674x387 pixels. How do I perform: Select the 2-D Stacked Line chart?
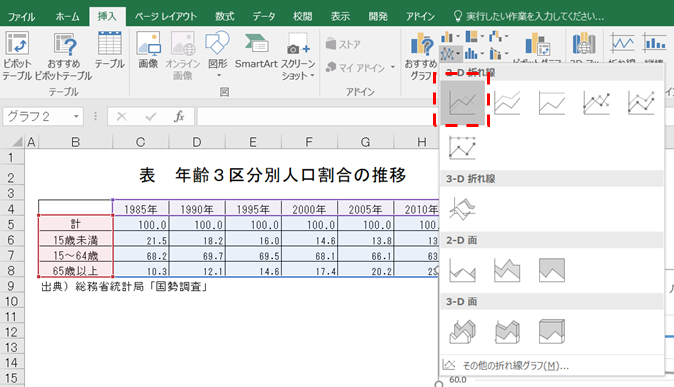point(507,103)
